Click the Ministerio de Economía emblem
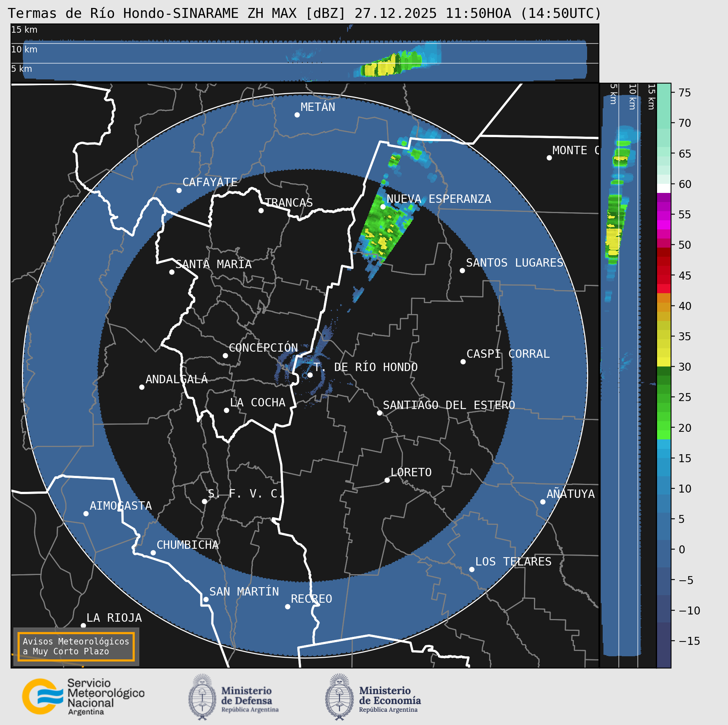The width and height of the screenshot is (728, 725). coord(340,697)
